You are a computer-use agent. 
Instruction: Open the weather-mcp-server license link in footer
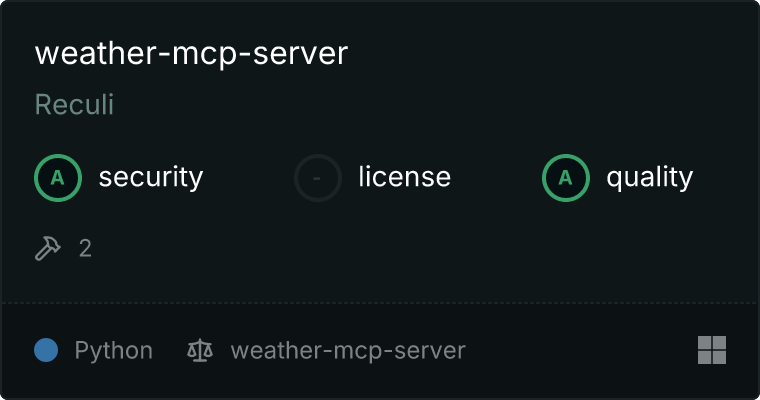[x=348, y=351]
